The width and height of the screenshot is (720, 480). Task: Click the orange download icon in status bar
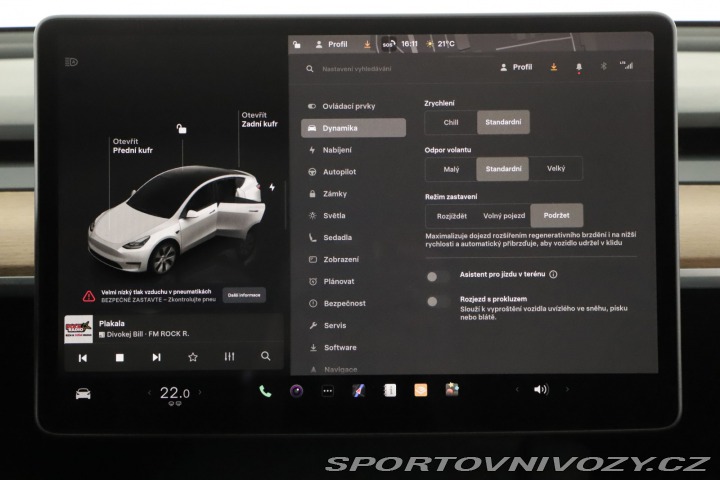367,44
